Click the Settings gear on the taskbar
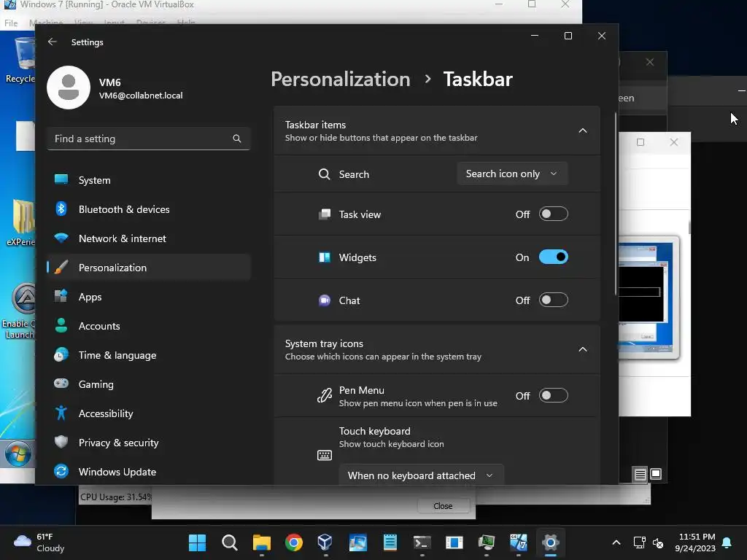 click(550, 542)
